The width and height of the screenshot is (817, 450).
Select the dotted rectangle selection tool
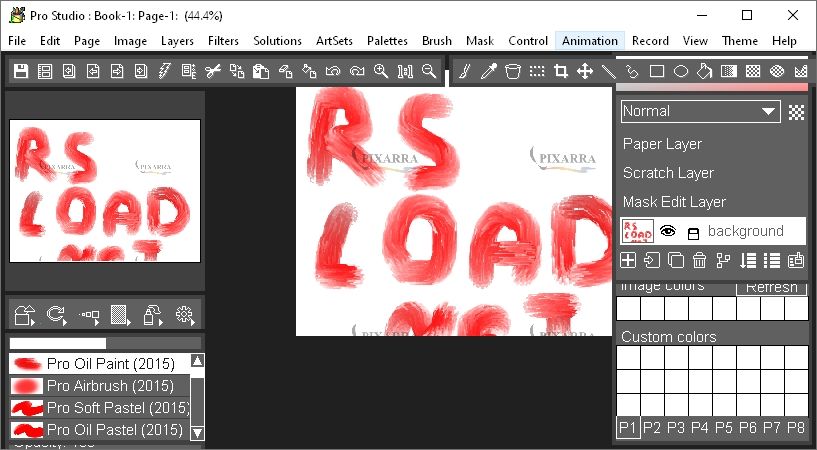tap(537, 71)
